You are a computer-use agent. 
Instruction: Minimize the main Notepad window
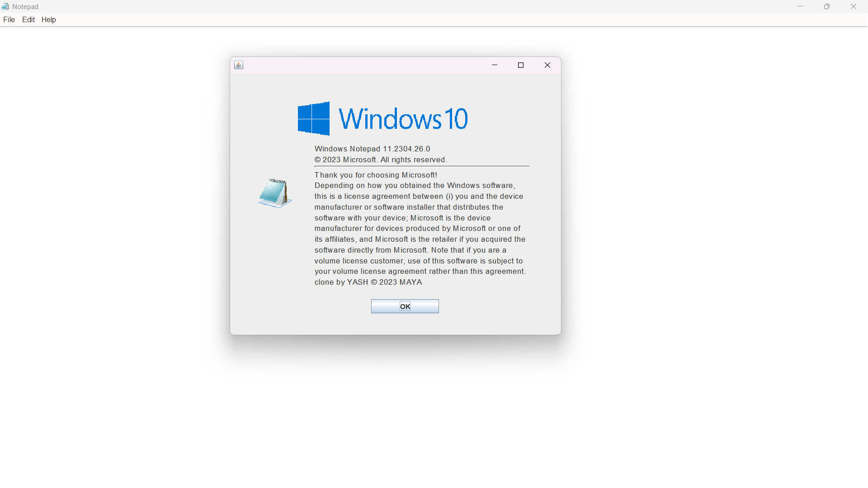point(801,6)
